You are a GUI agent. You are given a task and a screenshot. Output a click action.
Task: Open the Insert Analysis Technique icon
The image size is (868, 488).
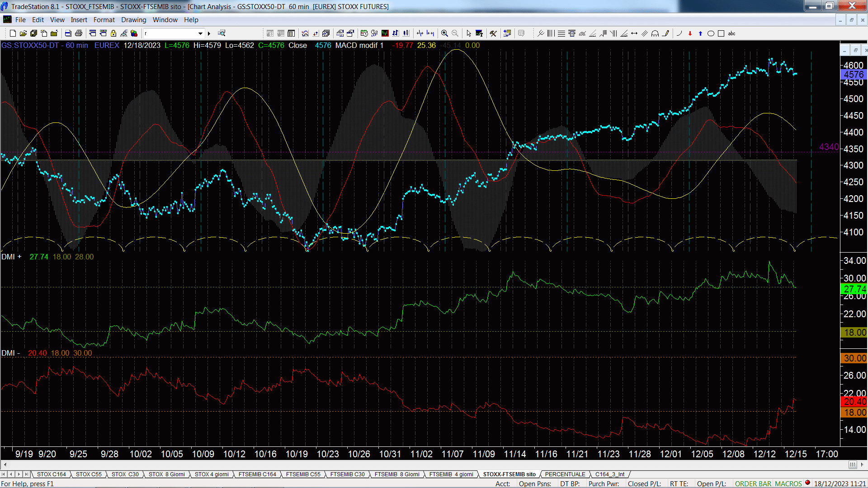(305, 33)
